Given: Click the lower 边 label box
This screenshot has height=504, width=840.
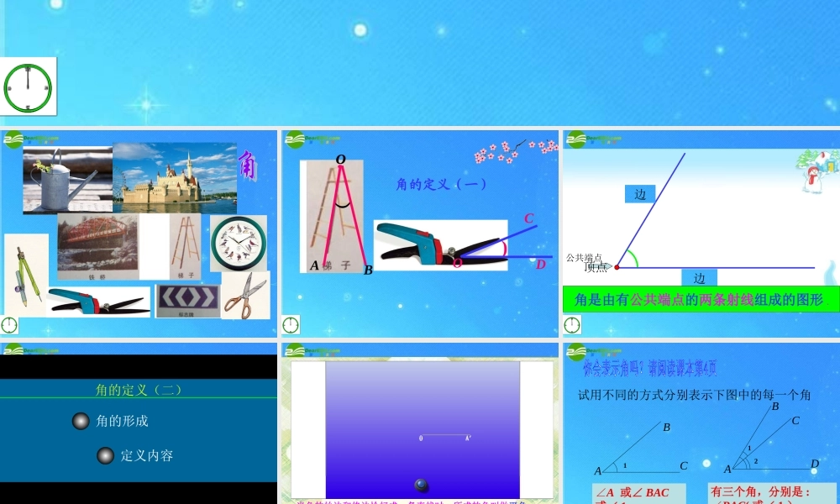Looking at the screenshot, I should (699, 277).
